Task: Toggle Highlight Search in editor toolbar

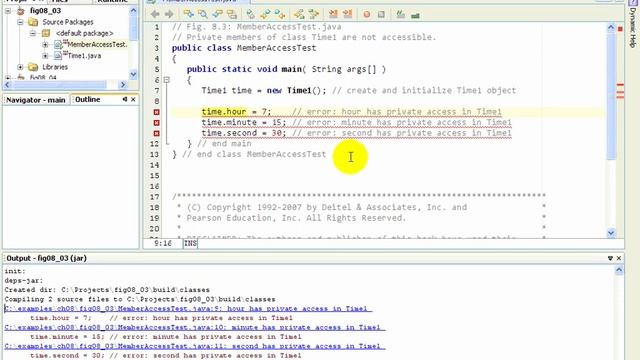Action: [x=232, y=14]
